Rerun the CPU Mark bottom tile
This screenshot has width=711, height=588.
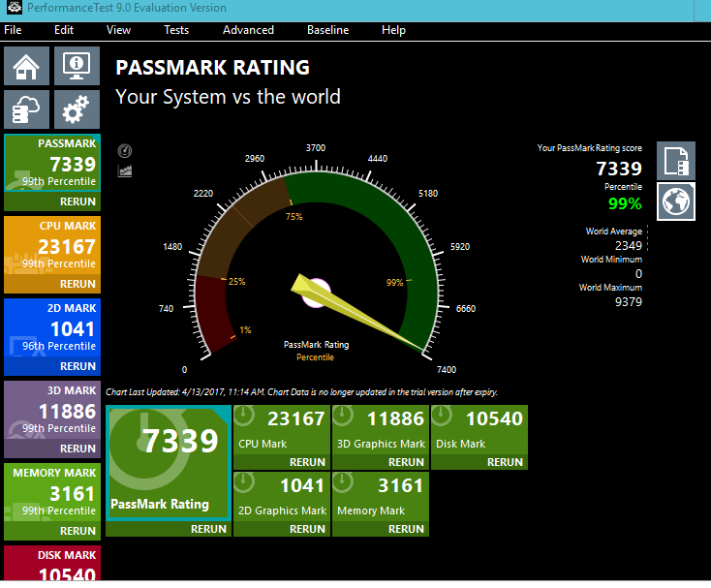coord(282,462)
